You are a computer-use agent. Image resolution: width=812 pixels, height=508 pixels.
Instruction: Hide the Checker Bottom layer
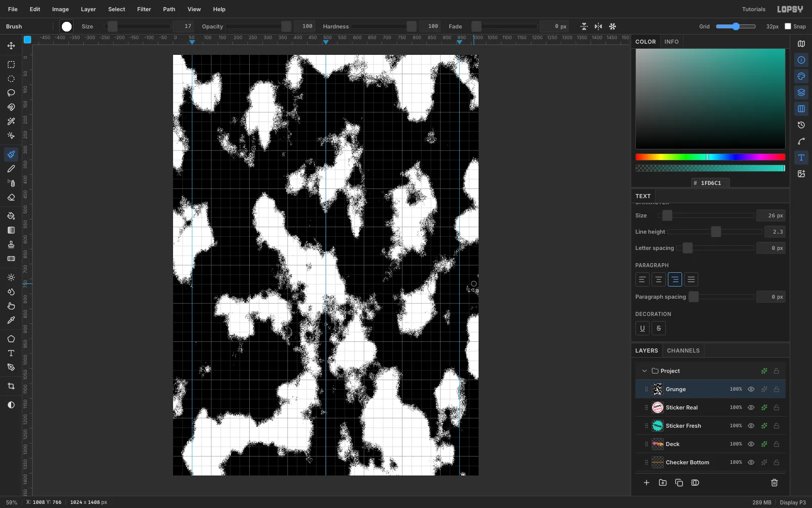751,462
